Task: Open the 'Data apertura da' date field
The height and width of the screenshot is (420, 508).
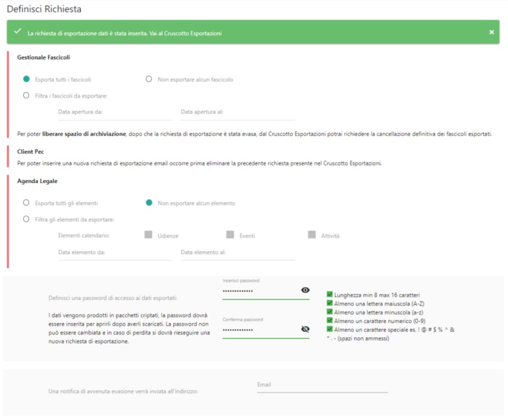Action: (x=115, y=112)
